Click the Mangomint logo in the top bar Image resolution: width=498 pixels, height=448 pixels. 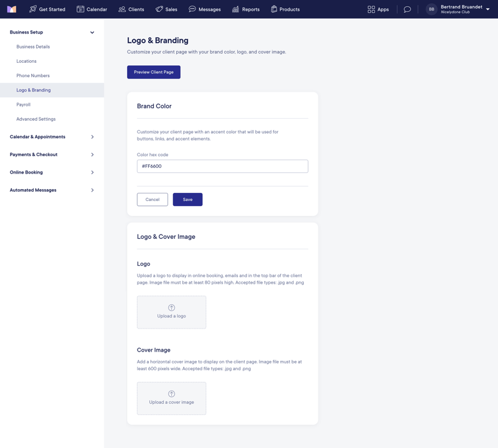click(11, 9)
